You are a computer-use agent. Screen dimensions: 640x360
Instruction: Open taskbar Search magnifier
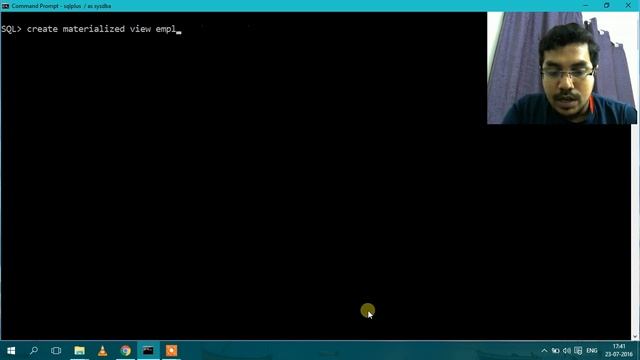34,351
